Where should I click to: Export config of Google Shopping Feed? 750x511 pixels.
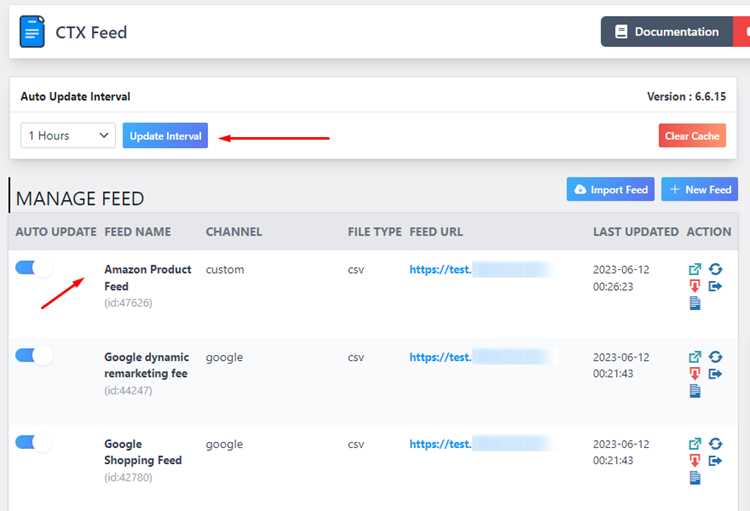click(715, 461)
